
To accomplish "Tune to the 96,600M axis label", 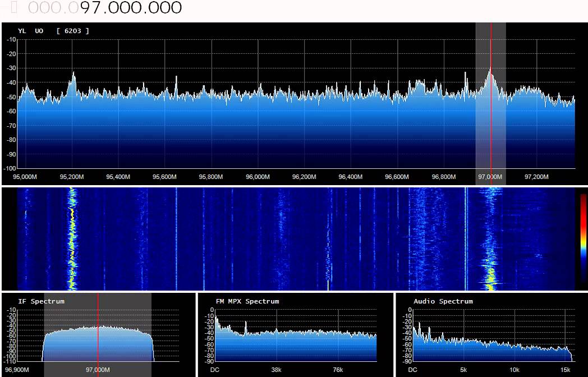I will [x=397, y=177].
